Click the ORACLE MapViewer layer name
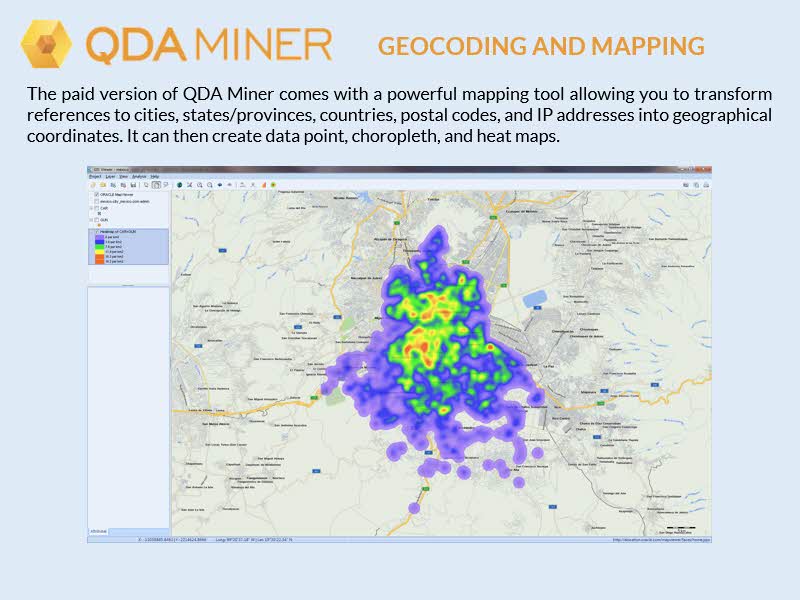The image size is (800, 600). (x=117, y=195)
